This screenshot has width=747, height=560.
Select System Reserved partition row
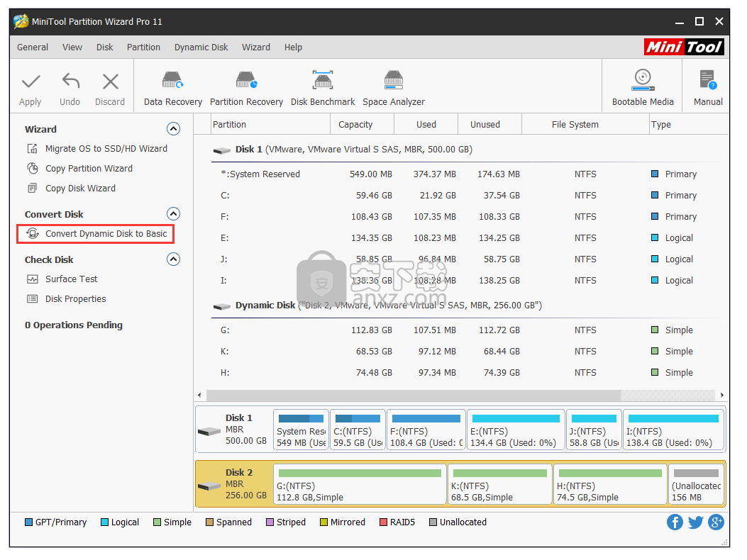coord(470,174)
